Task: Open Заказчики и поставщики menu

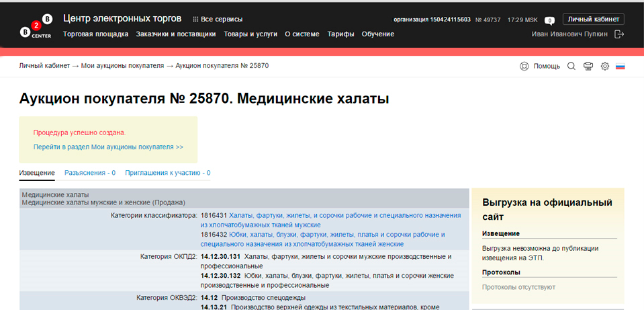Action: click(x=175, y=34)
